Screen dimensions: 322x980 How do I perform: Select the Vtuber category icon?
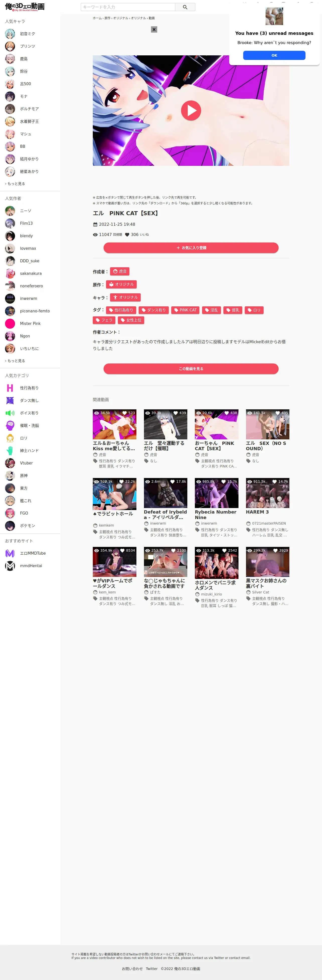point(10,463)
